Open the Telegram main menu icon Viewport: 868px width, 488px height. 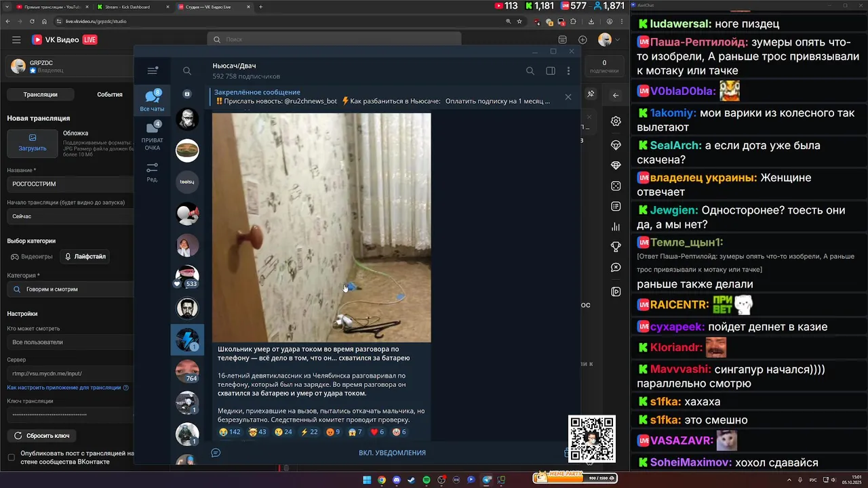coord(153,70)
